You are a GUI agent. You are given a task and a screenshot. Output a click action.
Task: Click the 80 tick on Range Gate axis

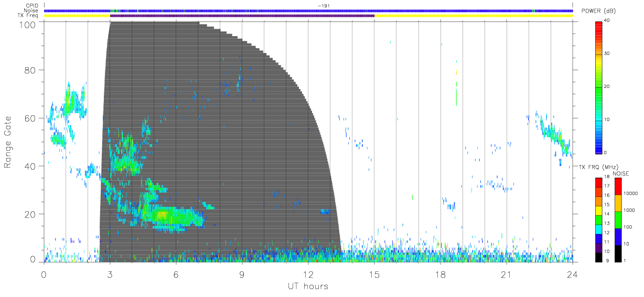point(31,70)
